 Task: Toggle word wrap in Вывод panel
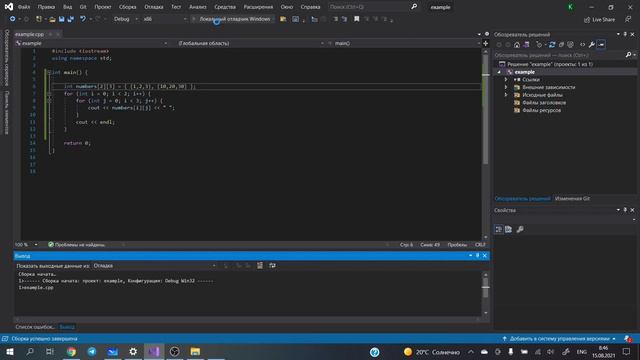pyautogui.click(x=272, y=266)
